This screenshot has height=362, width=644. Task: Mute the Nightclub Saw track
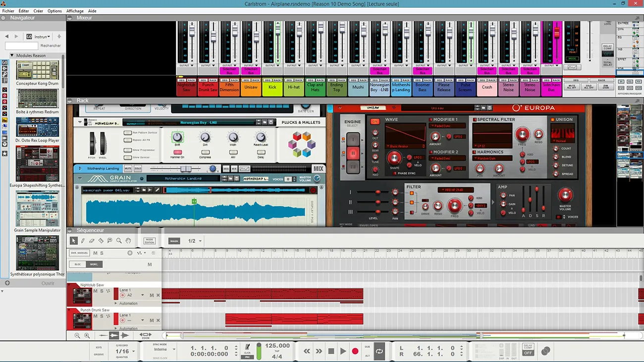95,291
